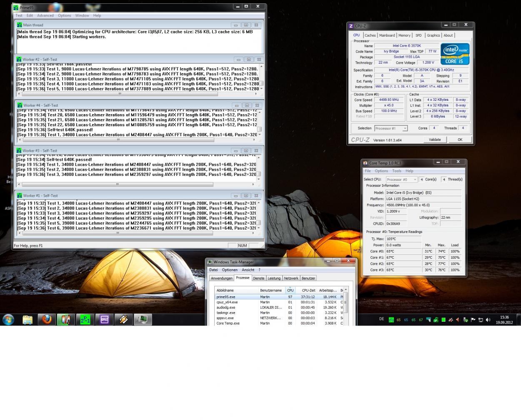Click Worker #1 horizontal scrollbar thumb
The width and height of the screenshot is (521, 420).
pos(118,233)
